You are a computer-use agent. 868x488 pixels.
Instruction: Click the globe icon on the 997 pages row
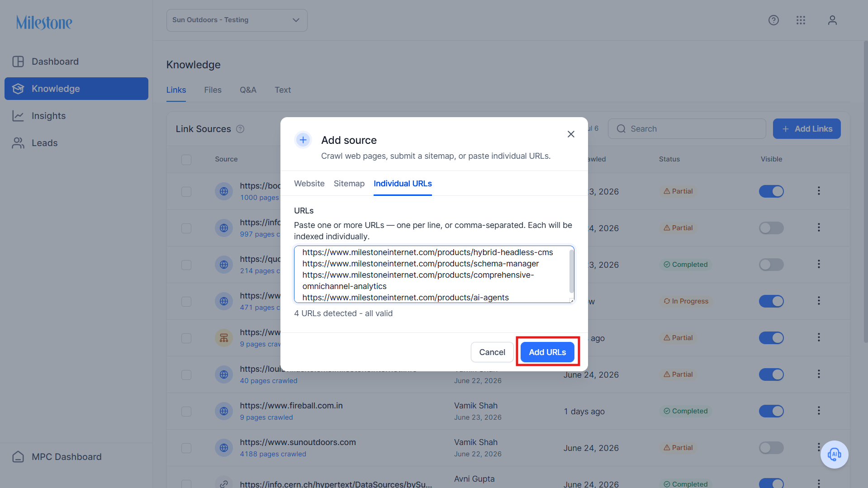coord(224,228)
